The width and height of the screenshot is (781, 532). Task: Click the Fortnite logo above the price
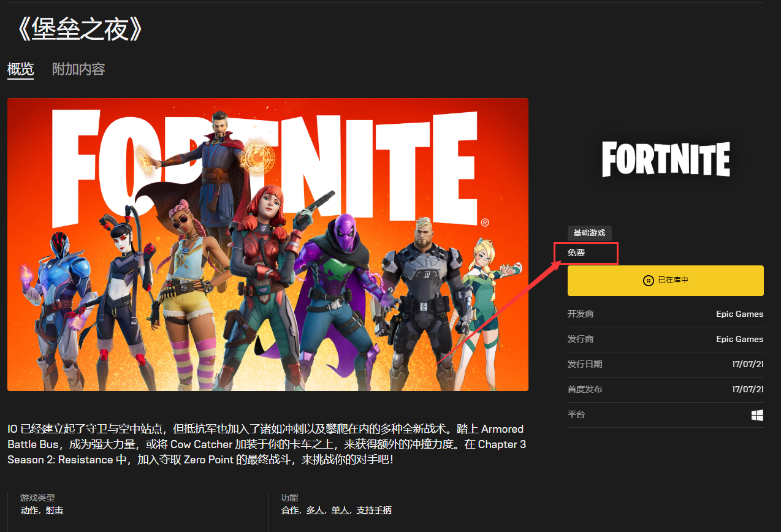(666, 159)
